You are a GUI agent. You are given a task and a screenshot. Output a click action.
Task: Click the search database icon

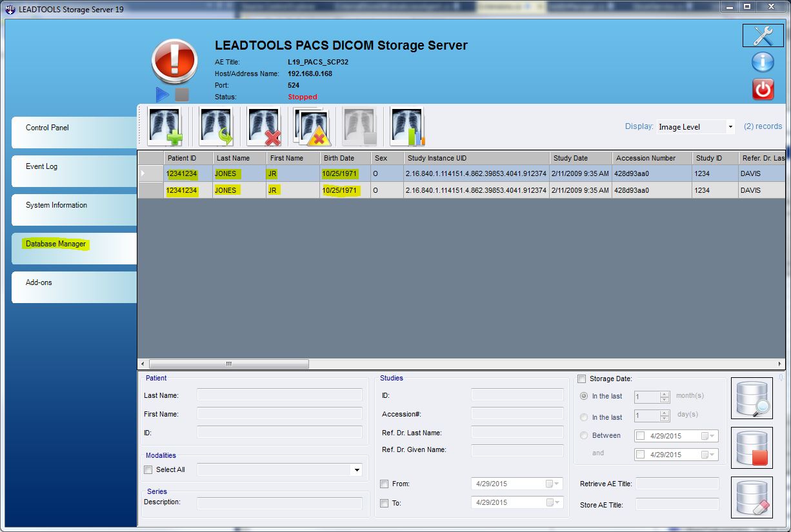tap(751, 397)
